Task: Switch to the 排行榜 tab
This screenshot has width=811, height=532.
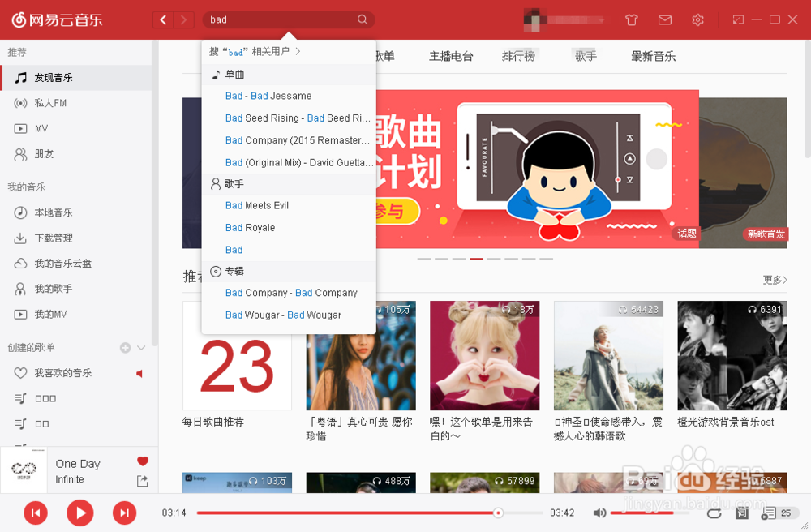Action: [x=518, y=56]
